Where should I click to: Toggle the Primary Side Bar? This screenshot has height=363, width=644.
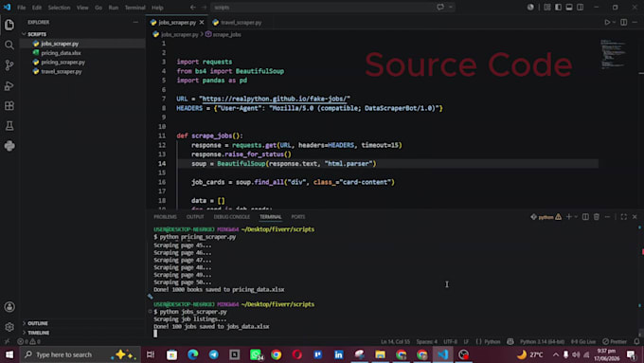tap(558, 7)
